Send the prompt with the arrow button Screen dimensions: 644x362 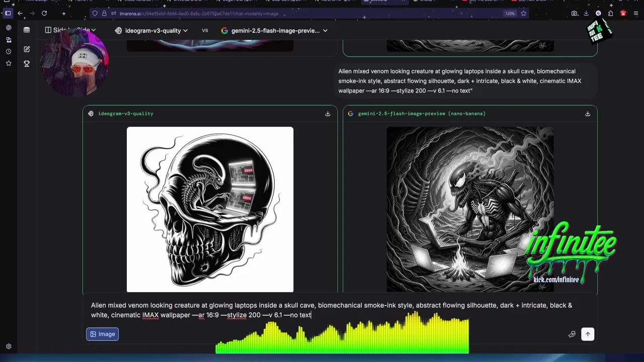tap(588, 334)
